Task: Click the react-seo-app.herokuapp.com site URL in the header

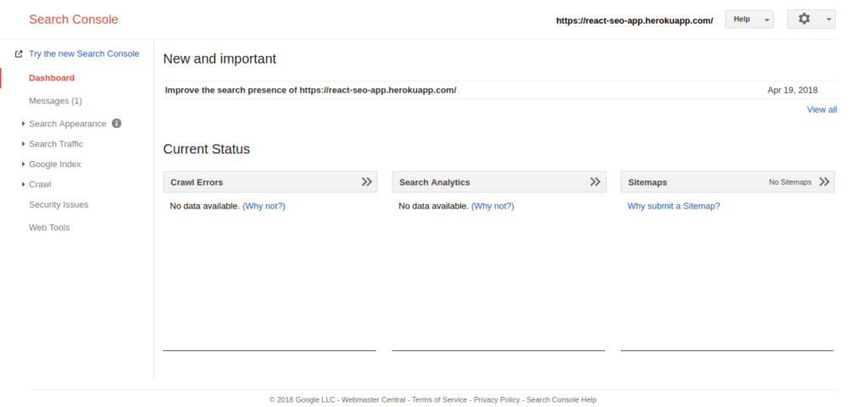Action: tap(634, 20)
